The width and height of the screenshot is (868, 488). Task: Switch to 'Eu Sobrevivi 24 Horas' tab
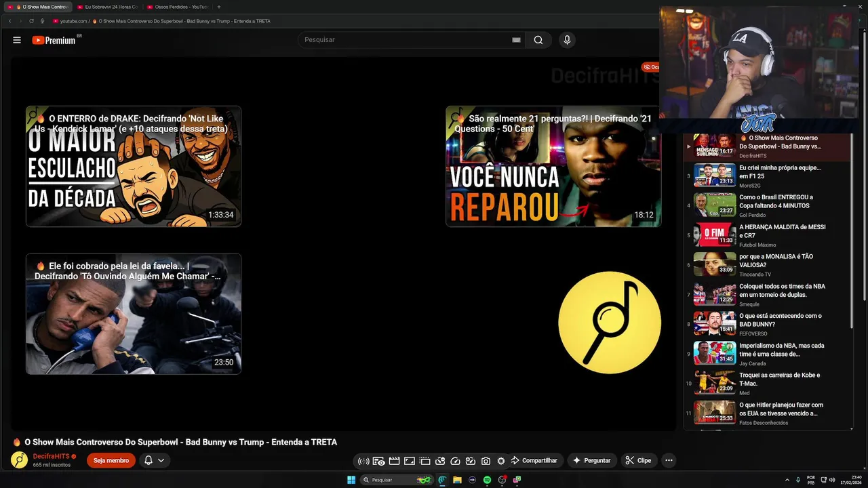coord(107,7)
